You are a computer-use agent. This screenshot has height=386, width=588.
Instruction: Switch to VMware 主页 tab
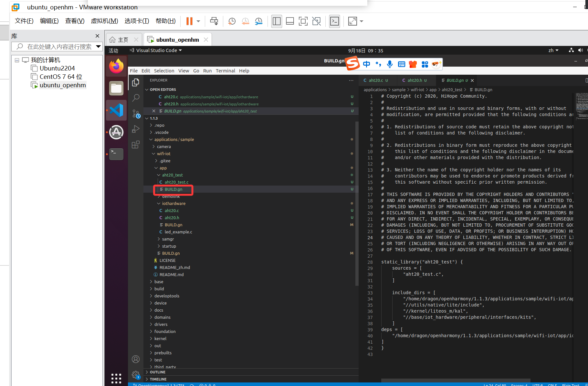[124, 40]
